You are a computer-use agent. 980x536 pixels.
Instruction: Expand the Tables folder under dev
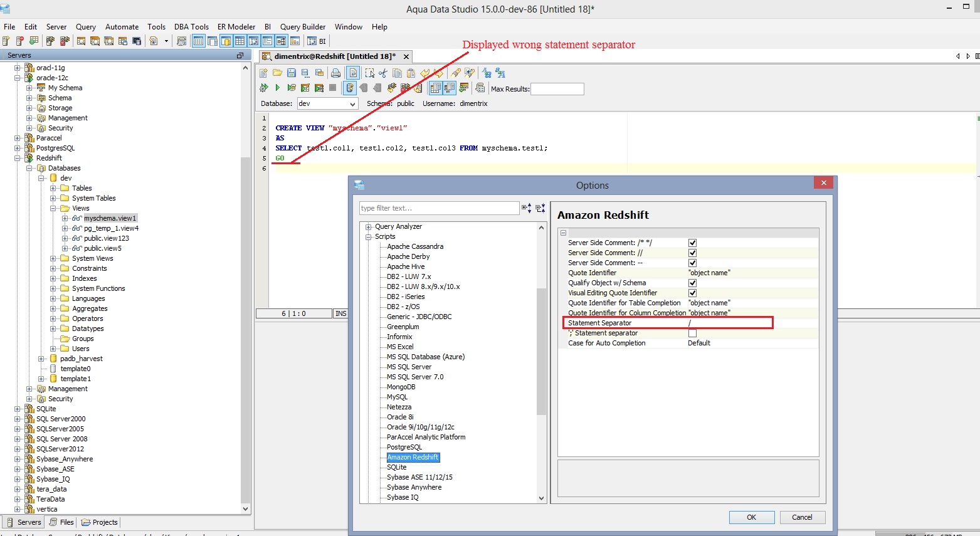[x=53, y=188]
